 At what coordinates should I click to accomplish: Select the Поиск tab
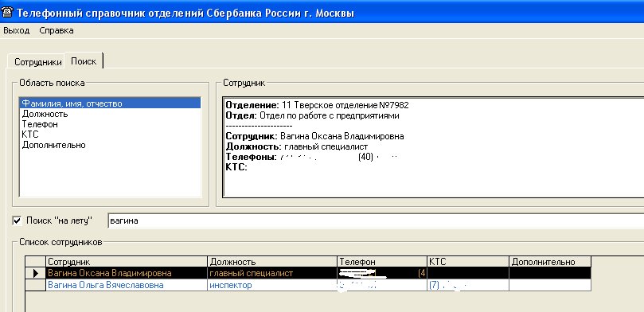click(x=84, y=61)
